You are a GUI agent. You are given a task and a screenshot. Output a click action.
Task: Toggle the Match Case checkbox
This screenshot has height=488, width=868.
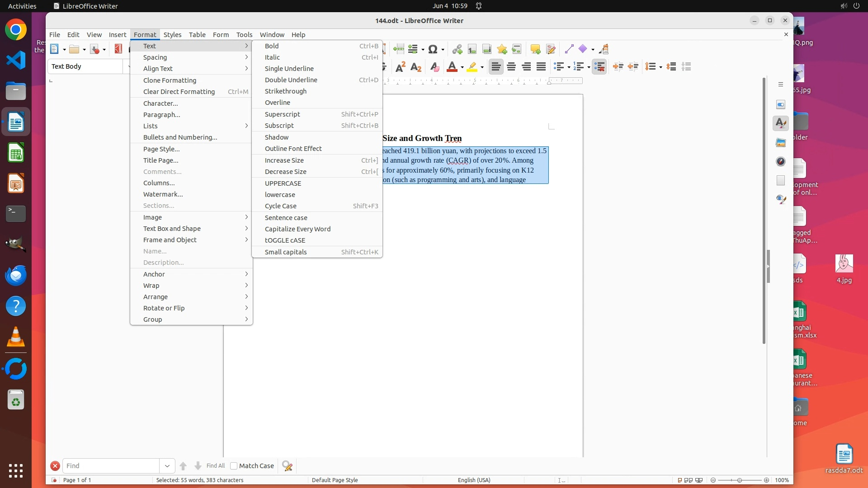click(x=234, y=466)
